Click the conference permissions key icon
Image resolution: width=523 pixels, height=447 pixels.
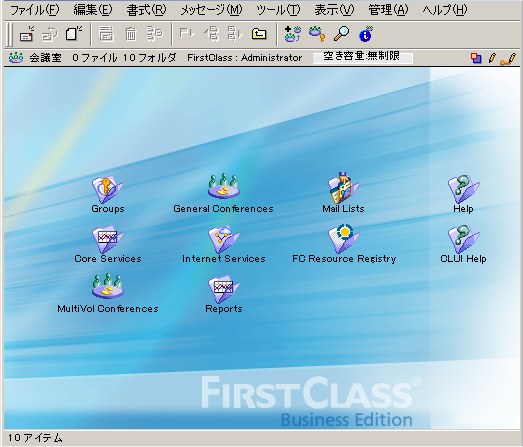(x=317, y=34)
